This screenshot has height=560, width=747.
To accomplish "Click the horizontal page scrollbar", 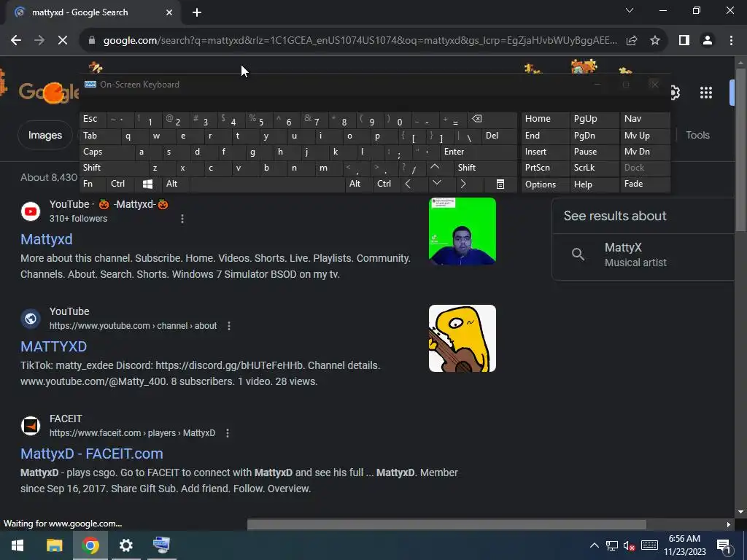I will click(446, 524).
